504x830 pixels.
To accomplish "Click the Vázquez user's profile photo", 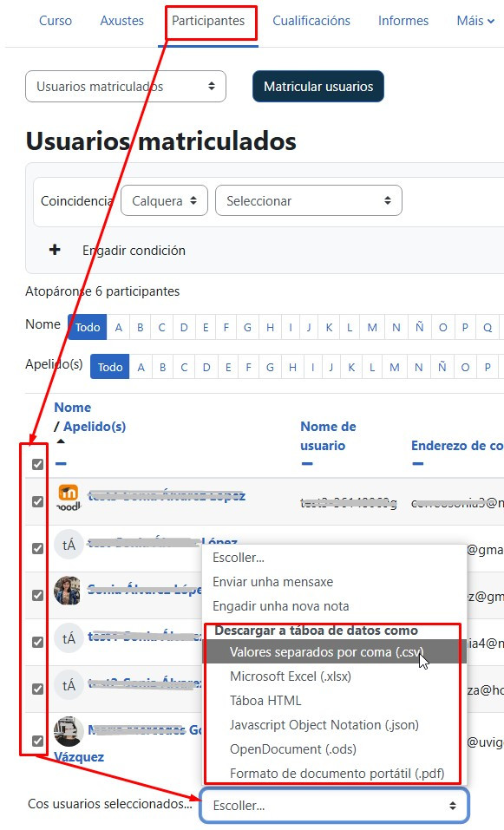I will pos(69,731).
